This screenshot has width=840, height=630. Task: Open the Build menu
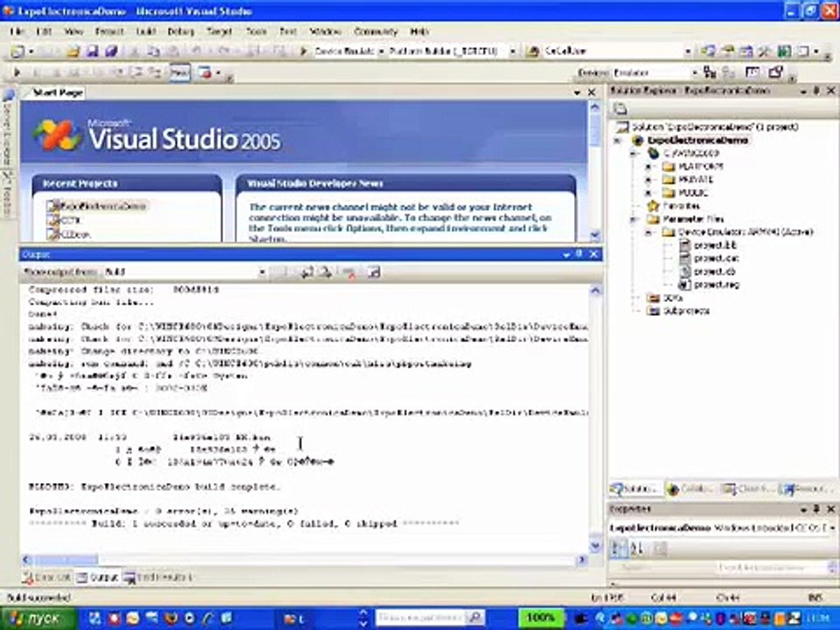point(145,31)
